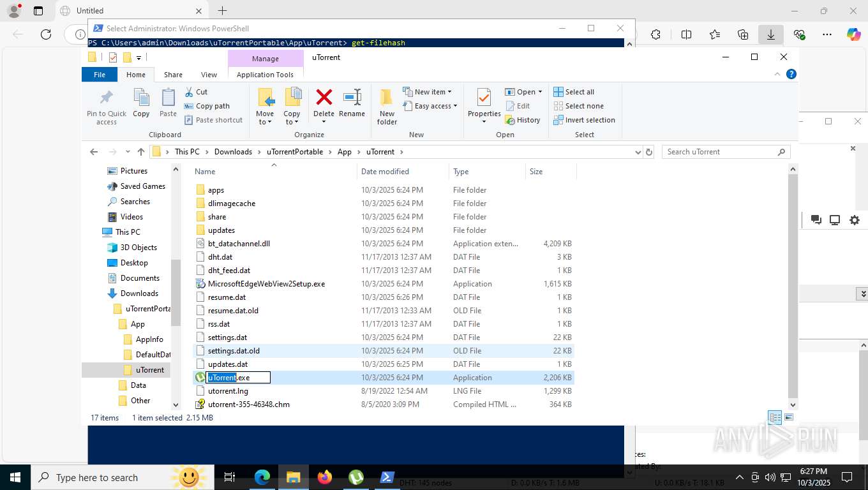The image size is (868, 490).
Task: Switch to the Home tab
Action: coord(136,75)
